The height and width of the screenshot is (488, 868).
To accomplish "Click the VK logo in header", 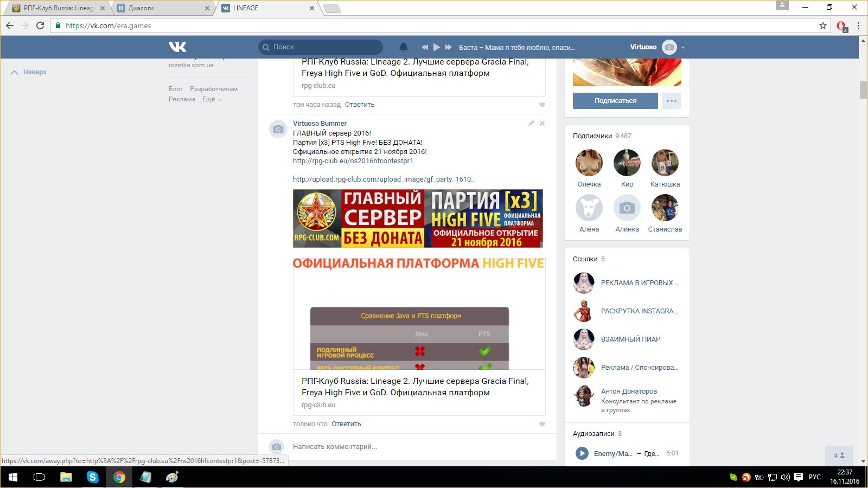I will tap(177, 47).
